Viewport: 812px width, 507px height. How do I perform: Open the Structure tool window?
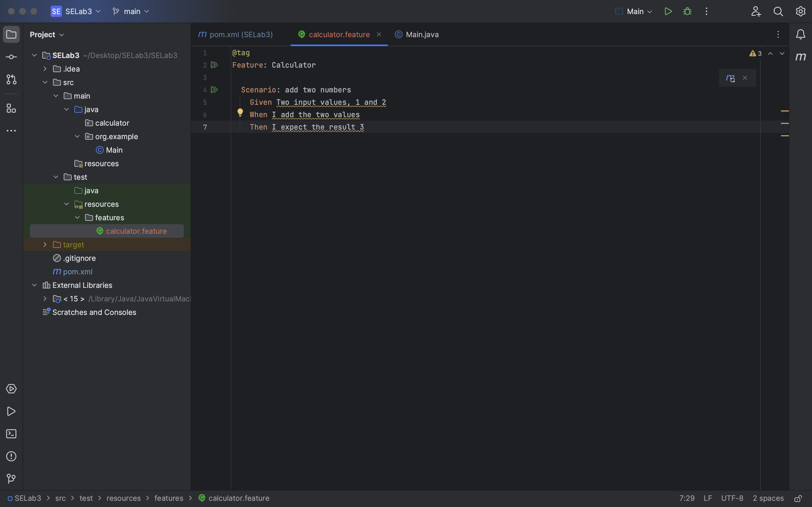(11, 108)
